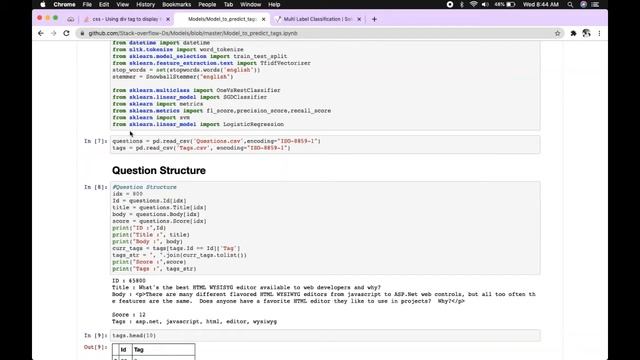Open the Edit menu

pos(104,4)
